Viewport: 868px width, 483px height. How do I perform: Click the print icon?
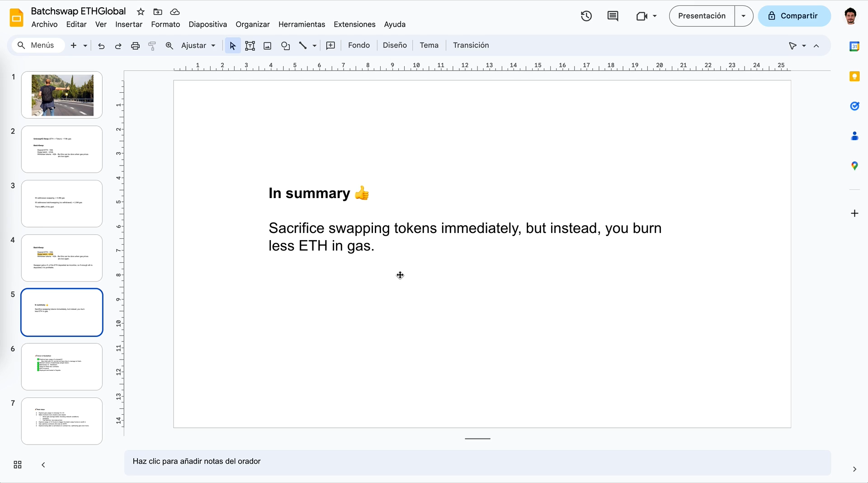pos(135,46)
